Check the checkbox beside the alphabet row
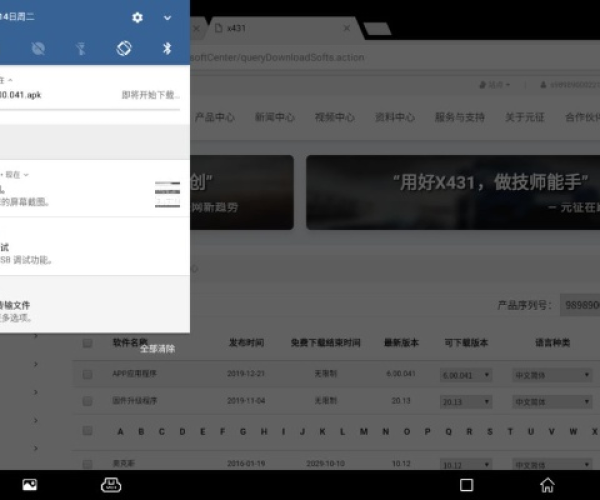Image resolution: width=600 pixels, height=500 pixels. [88, 431]
